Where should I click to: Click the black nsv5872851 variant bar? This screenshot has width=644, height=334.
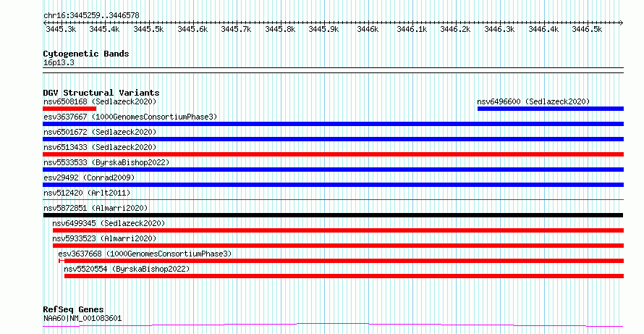pos(333,215)
